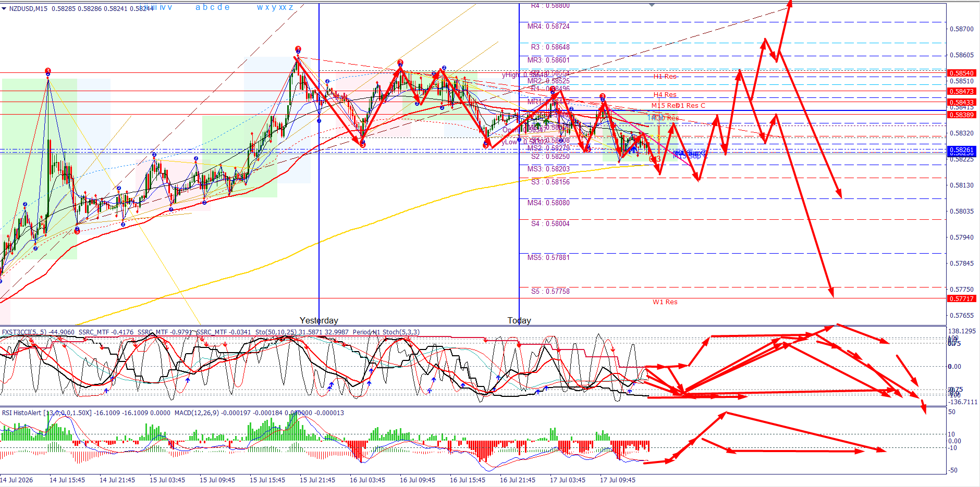Select the 'MS5: 0.57881' pivot label
Screen dimensions: 980x487
coord(548,257)
